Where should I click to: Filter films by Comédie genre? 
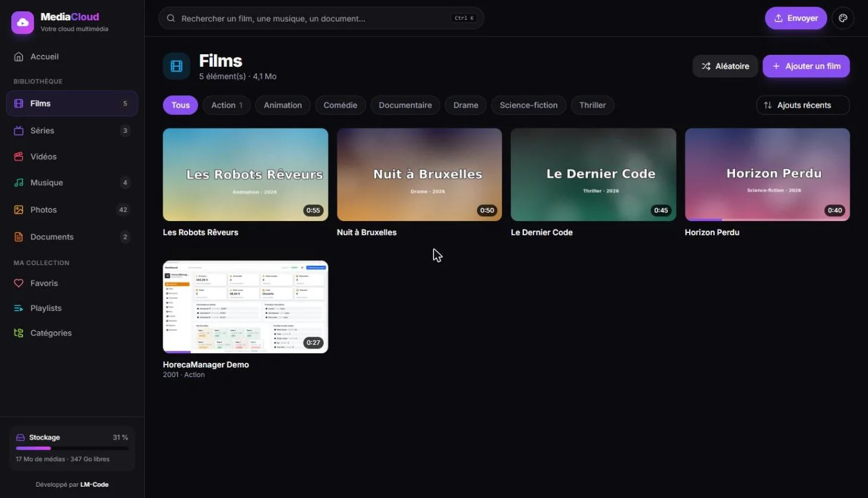[x=340, y=105]
